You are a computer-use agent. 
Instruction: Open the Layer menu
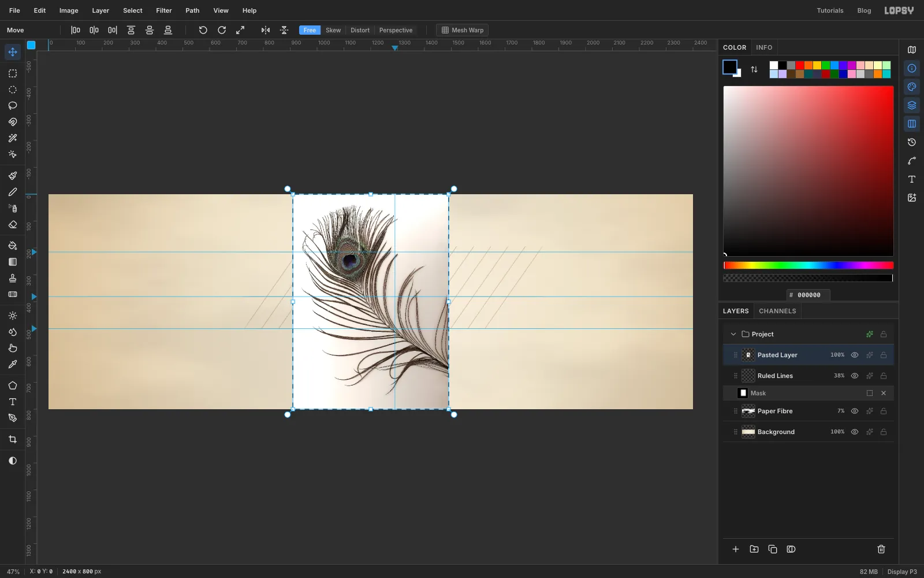tap(100, 10)
